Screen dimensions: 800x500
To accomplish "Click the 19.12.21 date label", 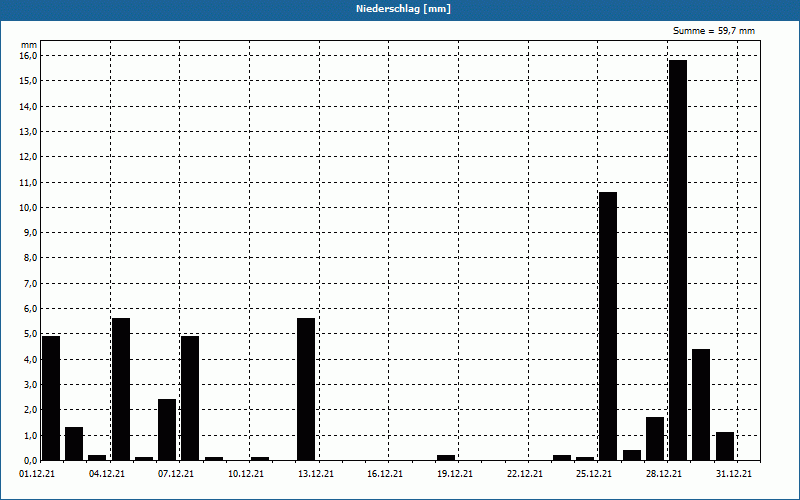I will click(455, 474).
